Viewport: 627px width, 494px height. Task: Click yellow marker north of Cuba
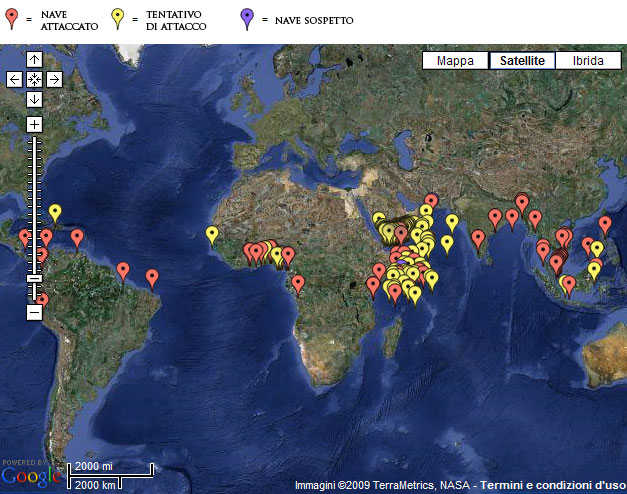click(x=55, y=212)
